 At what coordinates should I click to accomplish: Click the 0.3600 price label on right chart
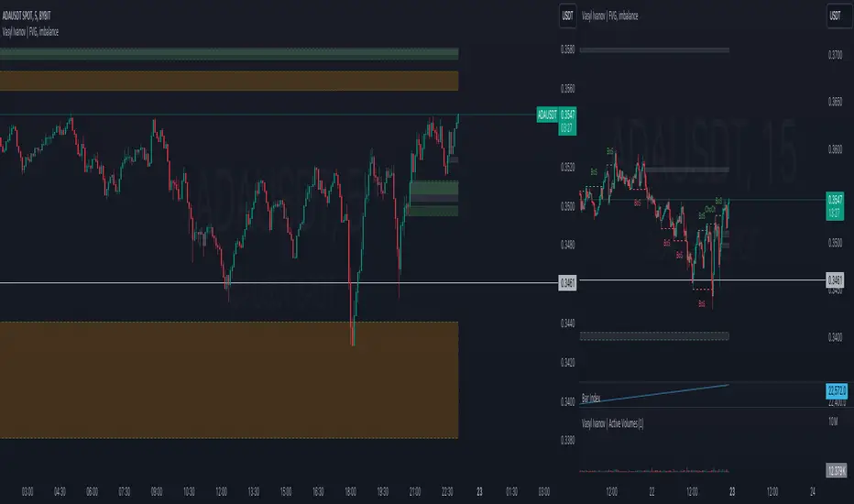(x=835, y=149)
